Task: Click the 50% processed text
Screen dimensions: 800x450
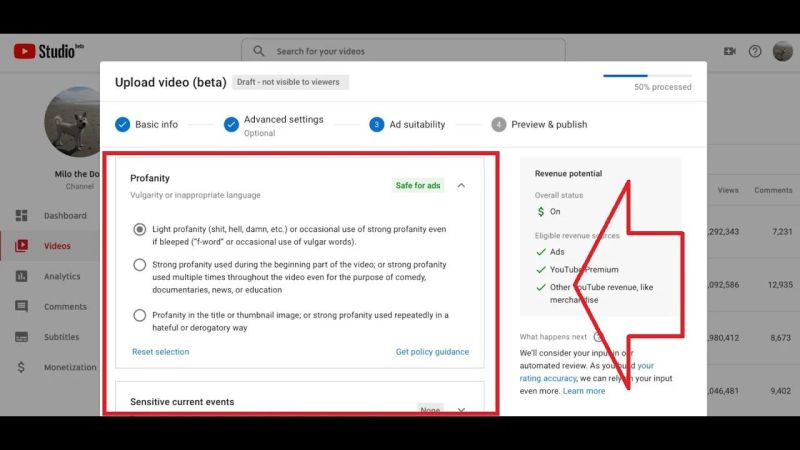Action: 663,87
